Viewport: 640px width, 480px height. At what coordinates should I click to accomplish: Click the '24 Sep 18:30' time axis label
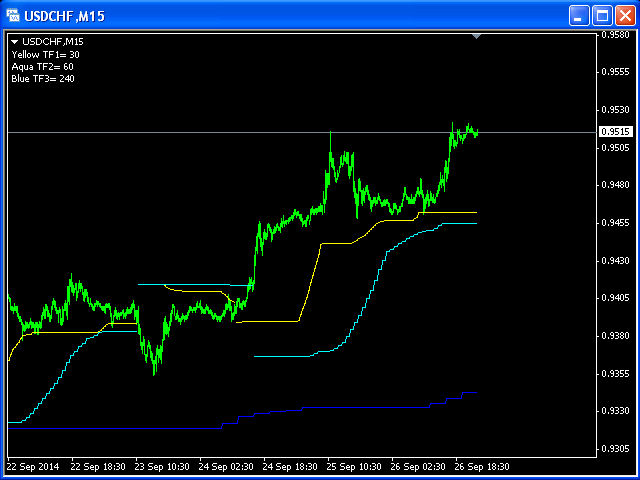click(290, 467)
